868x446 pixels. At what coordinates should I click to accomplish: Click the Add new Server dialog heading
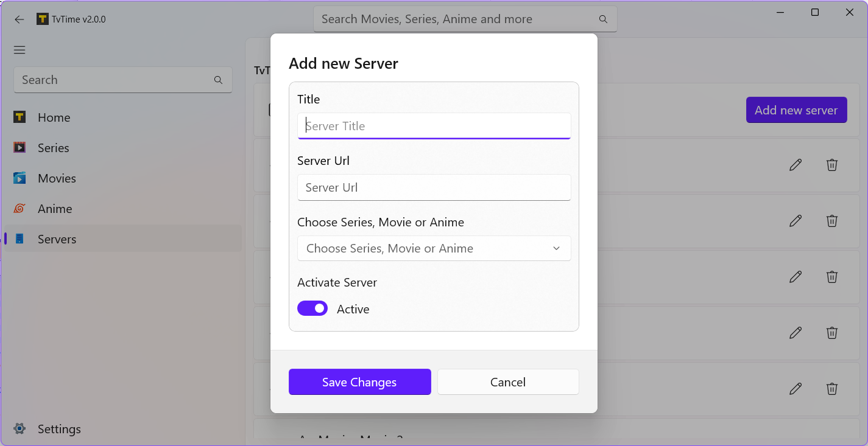tap(344, 63)
